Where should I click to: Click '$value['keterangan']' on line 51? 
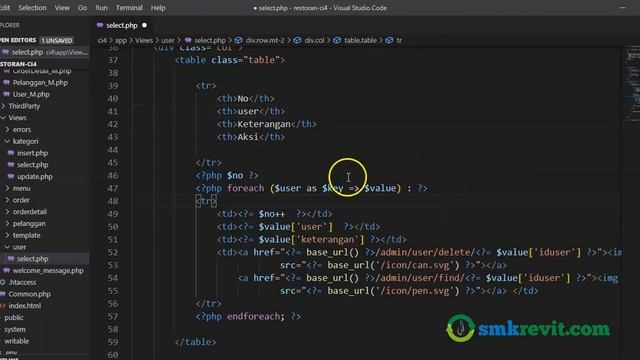[311, 240]
